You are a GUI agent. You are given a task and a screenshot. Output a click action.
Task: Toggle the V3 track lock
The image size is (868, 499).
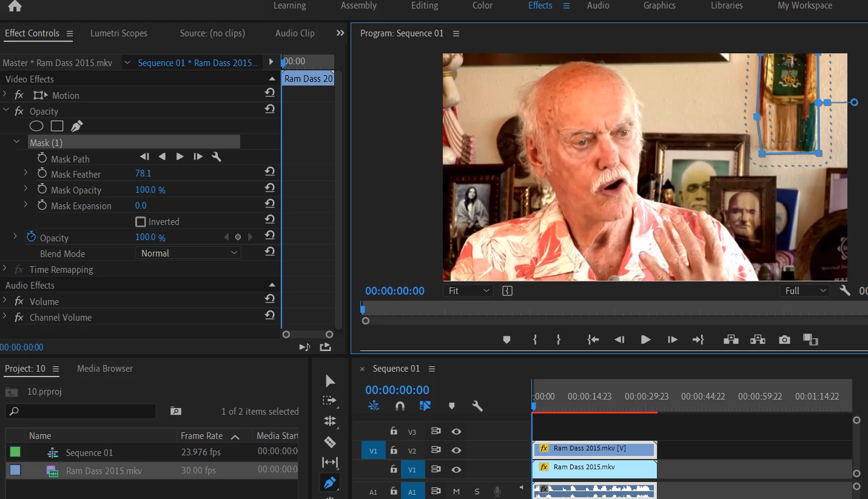[x=394, y=431]
